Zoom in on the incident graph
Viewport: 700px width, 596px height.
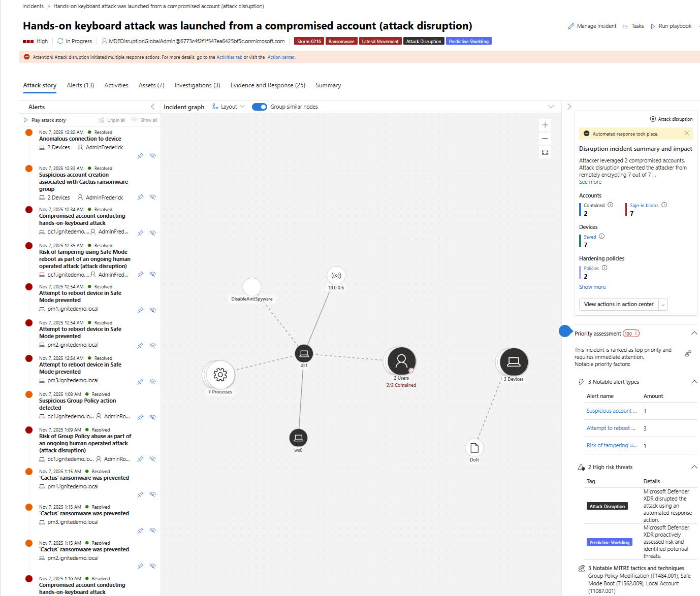point(545,125)
